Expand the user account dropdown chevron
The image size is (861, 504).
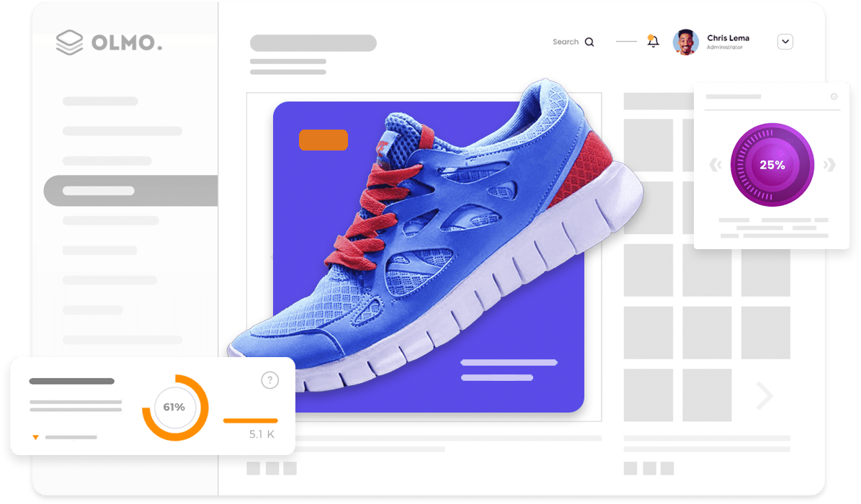tap(785, 42)
